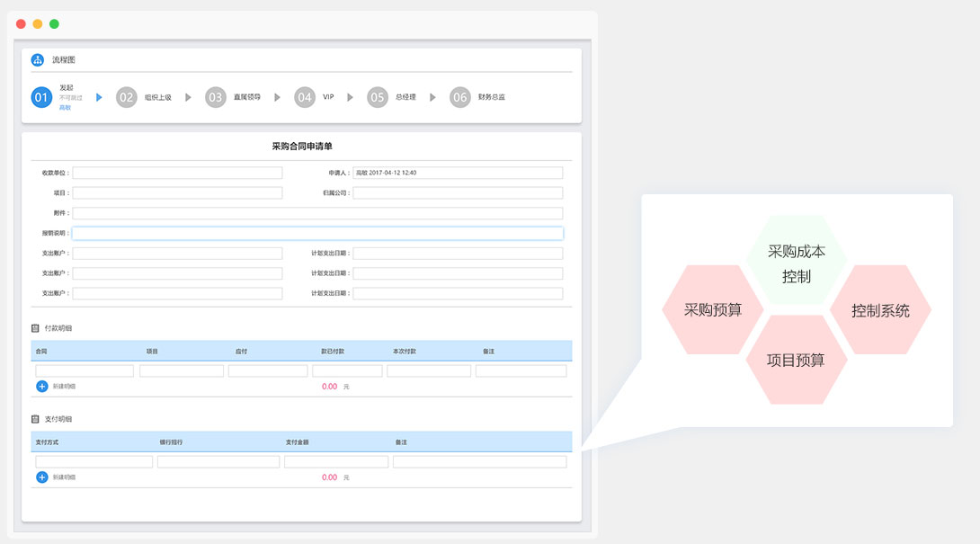Image resolution: width=980 pixels, height=544 pixels.
Task: Select step 03 直属领导 circle
Action: (x=215, y=97)
